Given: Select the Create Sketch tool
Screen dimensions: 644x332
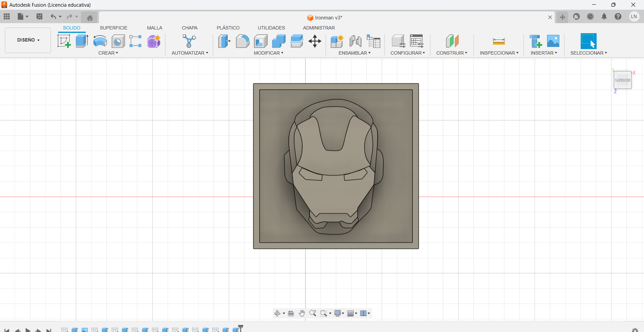Looking at the screenshot, I should (64, 41).
